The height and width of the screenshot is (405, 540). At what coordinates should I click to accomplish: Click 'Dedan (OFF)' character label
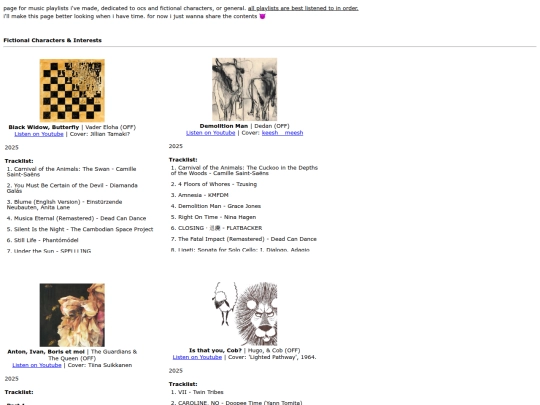(272, 126)
